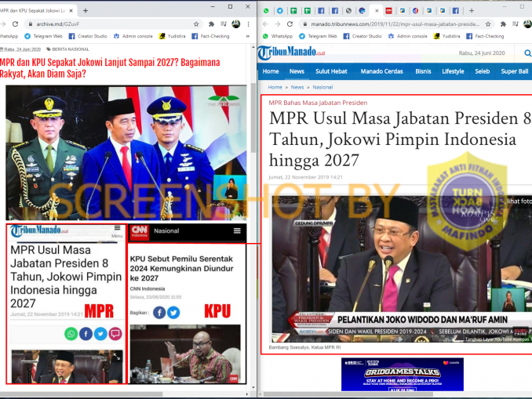Viewport: 532px width, 399px height.
Task: Close the active tab in right browser
Action: point(377,11)
